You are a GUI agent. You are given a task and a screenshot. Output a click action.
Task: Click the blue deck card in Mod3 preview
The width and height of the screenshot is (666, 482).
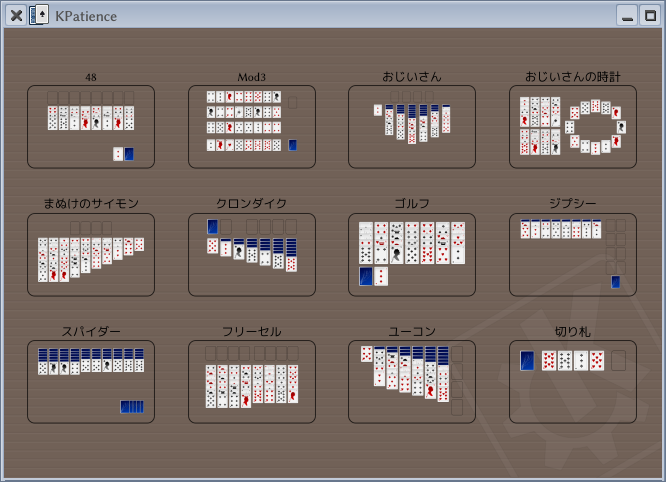[x=293, y=145]
